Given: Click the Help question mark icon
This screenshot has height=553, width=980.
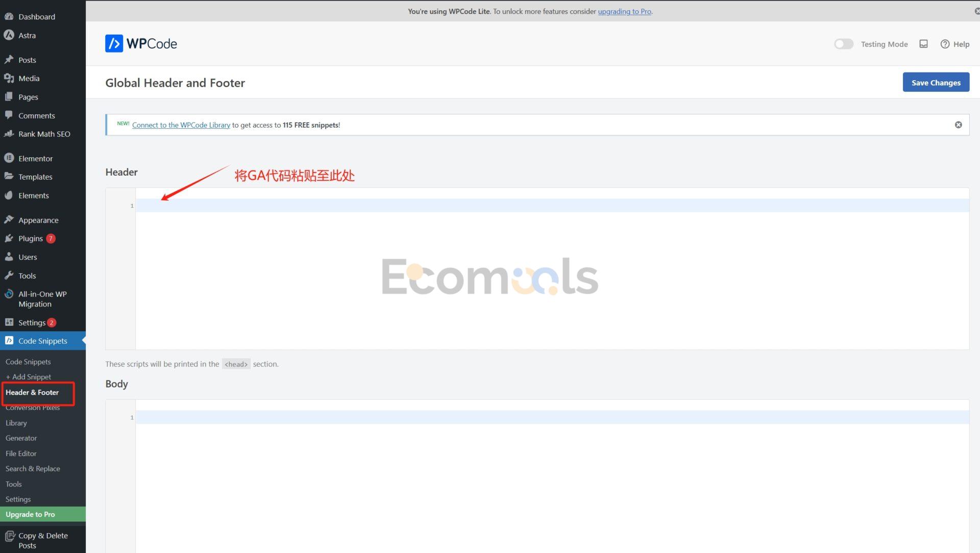Looking at the screenshot, I should pyautogui.click(x=945, y=44).
